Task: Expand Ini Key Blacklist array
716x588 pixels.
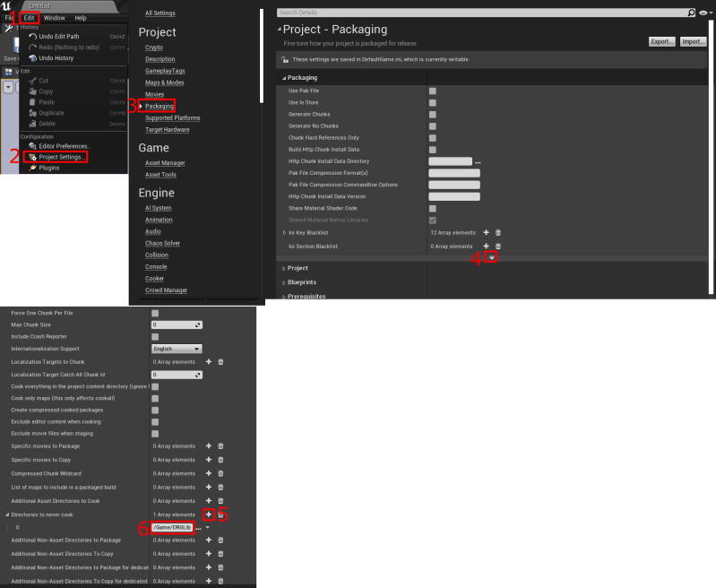Action: (x=284, y=233)
